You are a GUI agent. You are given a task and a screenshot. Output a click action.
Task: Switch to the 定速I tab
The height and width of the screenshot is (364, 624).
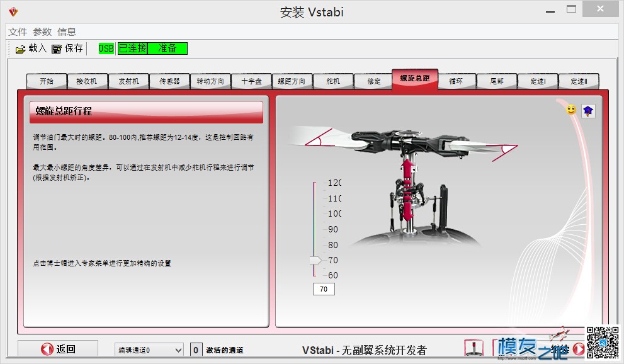[x=538, y=81]
